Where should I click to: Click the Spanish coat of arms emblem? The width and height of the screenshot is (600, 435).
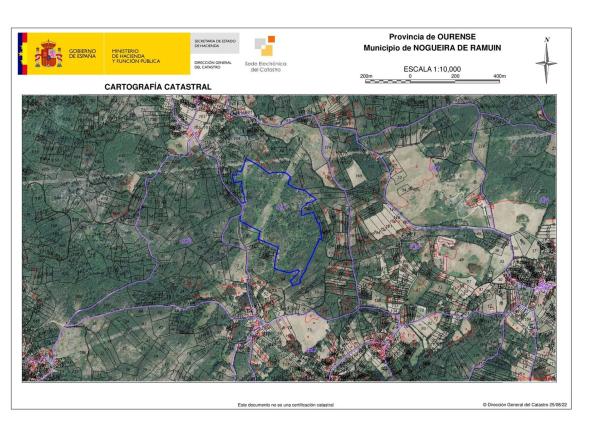49,52
